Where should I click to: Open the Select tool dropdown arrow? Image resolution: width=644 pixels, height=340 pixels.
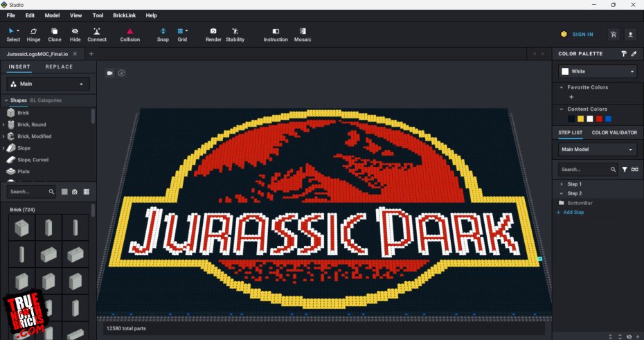(x=18, y=30)
